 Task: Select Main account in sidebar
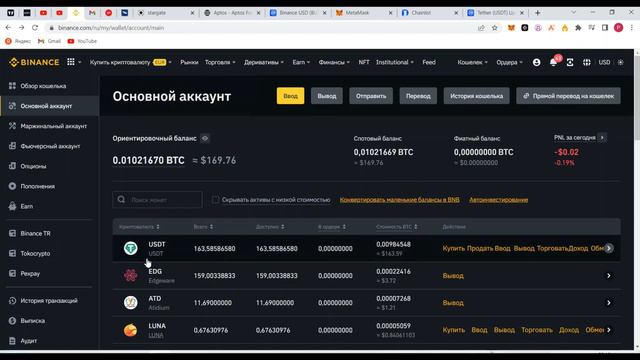pos(50,106)
